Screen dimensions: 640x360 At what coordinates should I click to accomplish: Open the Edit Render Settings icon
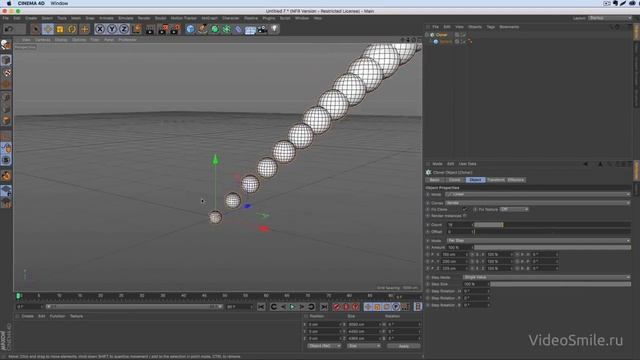(x=175, y=29)
